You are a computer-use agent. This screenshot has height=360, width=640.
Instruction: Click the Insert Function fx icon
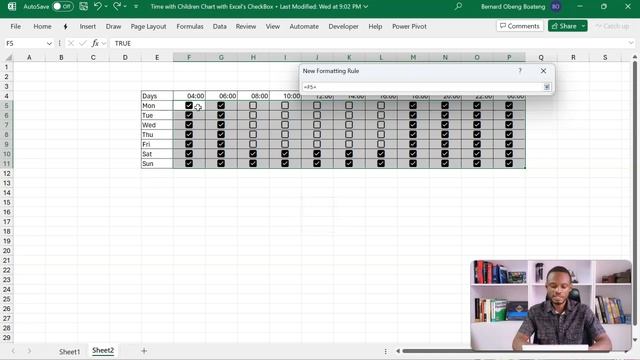95,43
